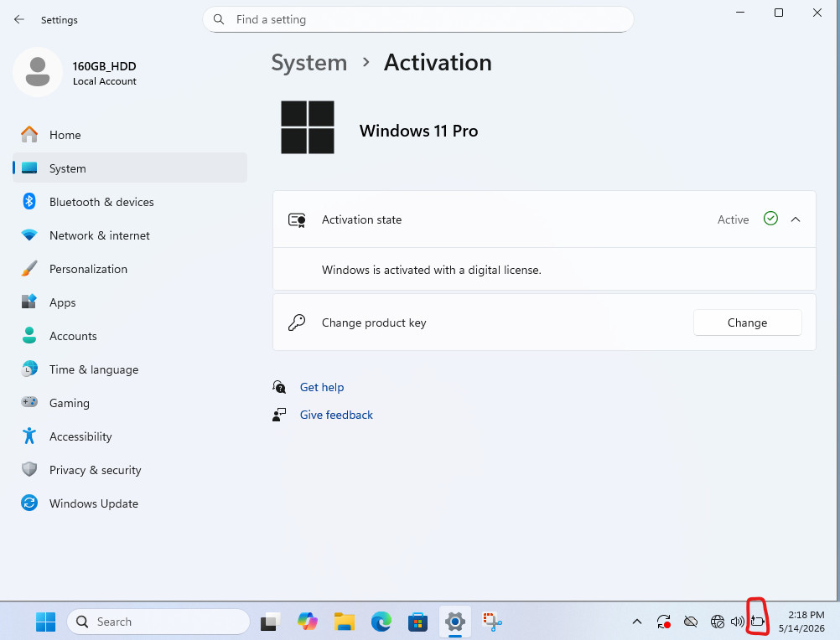Click the Settings gear taskbar icon

click(455, 622)
